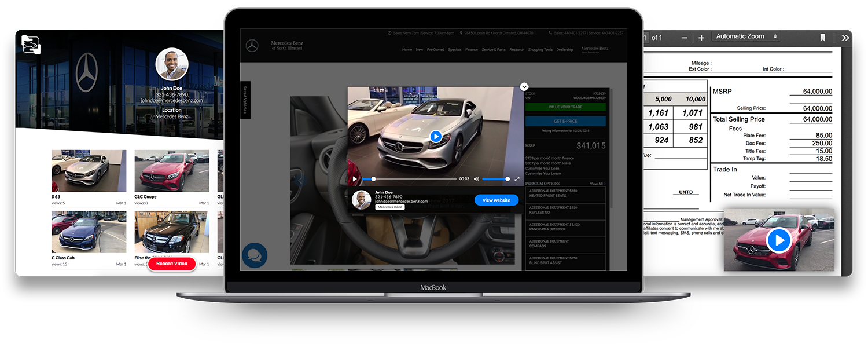Expand the PDF tools with the double chevron
868x344 pixels.
(x=845, y=37)
